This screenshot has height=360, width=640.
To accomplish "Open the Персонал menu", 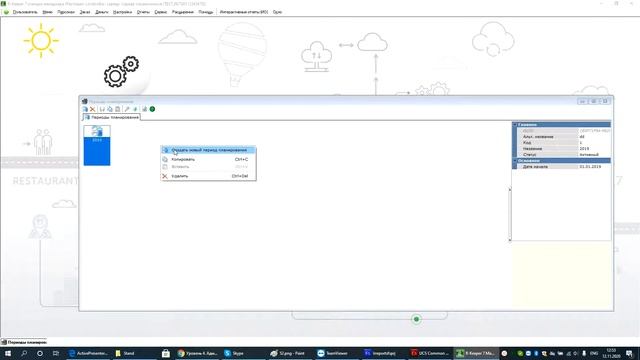I will point(66,12).
